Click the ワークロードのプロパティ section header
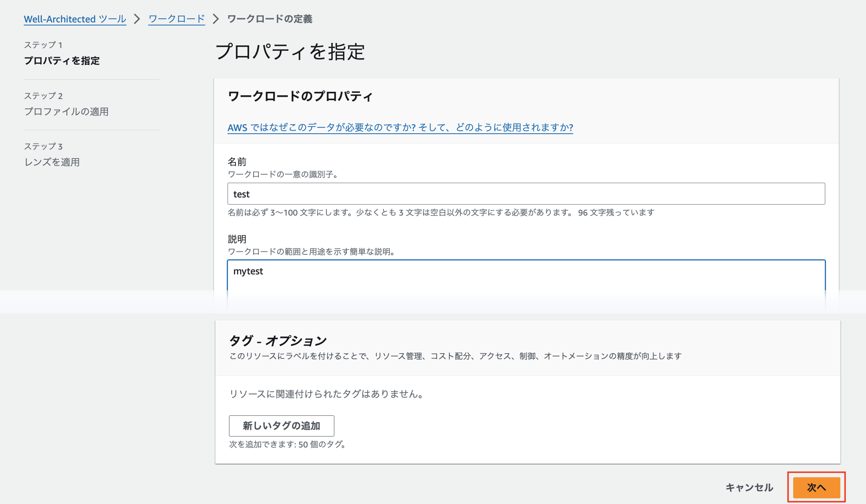 click(x=300, y=96)
